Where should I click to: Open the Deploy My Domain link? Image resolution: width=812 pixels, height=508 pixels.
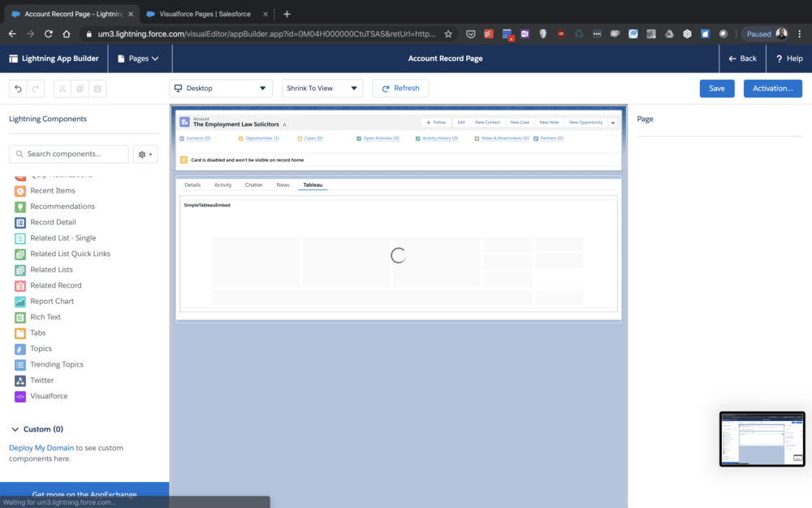41,448
